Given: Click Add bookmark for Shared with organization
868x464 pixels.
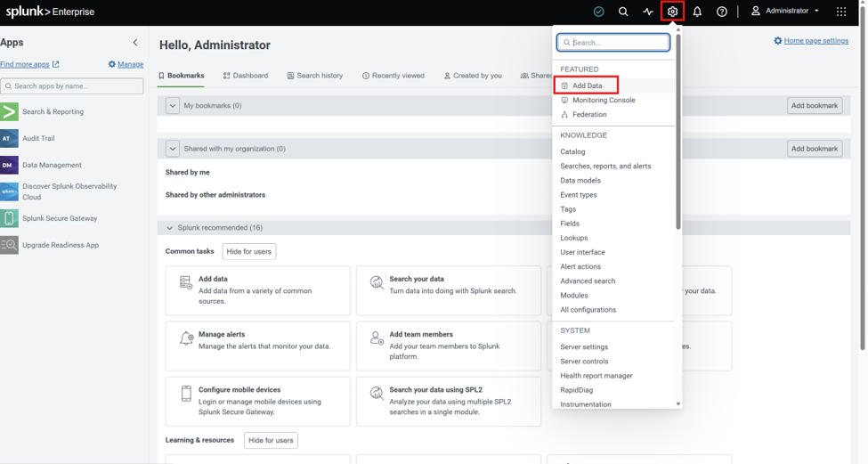Looking at the screenshot, I should pyautogui.click(x=815, y=149).
